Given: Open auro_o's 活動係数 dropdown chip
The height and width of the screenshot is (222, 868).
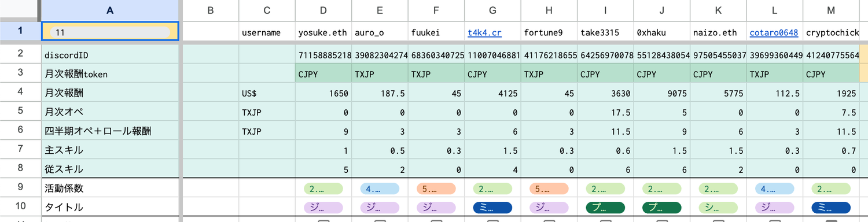Looking at the screenshot, I should (380, 188).
